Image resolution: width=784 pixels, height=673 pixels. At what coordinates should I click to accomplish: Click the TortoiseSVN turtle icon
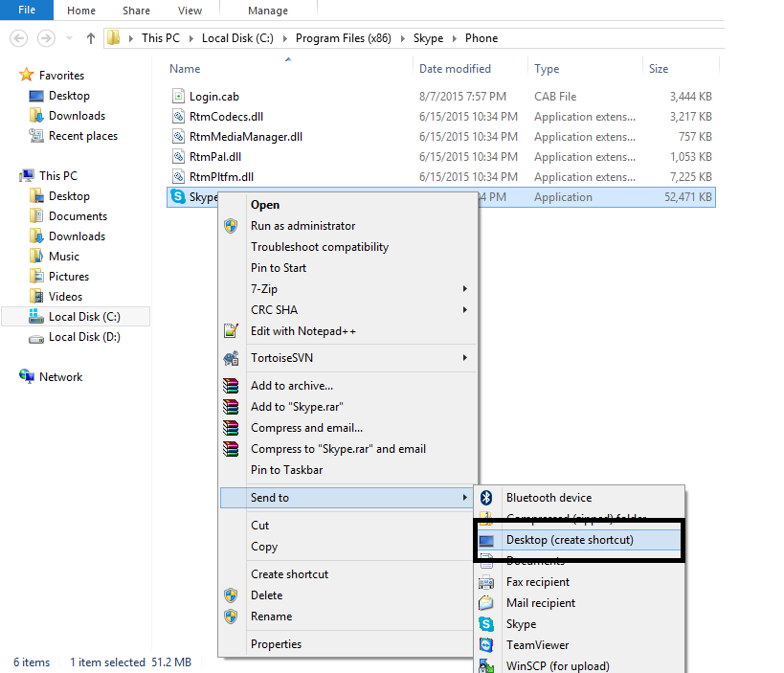coord(231,358)
